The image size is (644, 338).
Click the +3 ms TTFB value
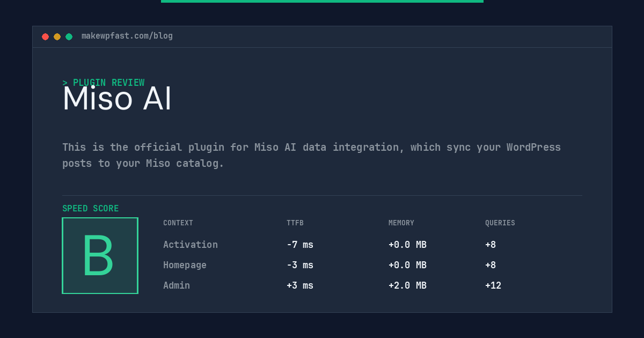click(300, 285)
